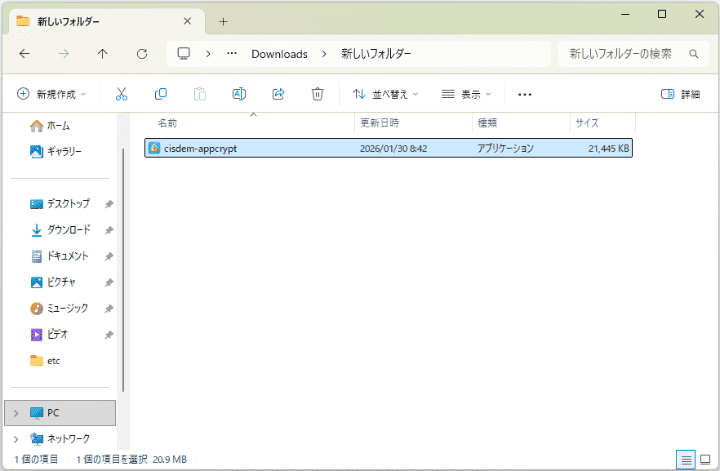Open the 新規作成 dropdown
Image resolution: width=720 pixels, height=471 pixels.
point(52,94)
